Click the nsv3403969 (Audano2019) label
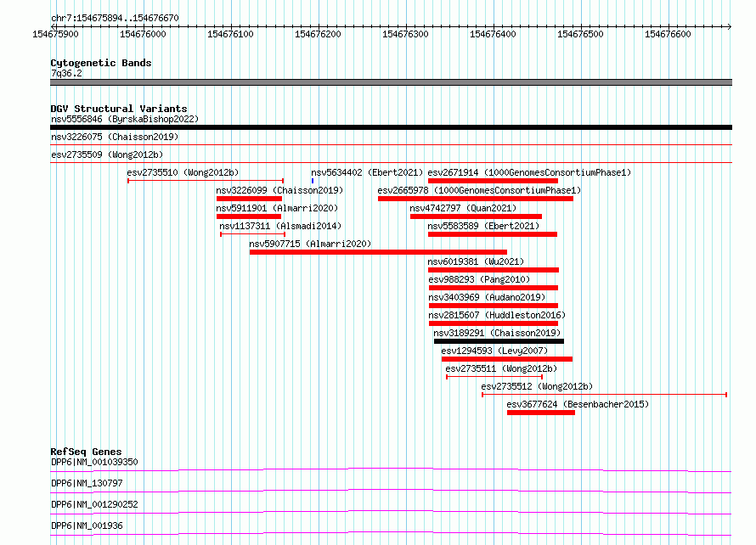This screenshot has height=545, width=756. click(487, 297)
